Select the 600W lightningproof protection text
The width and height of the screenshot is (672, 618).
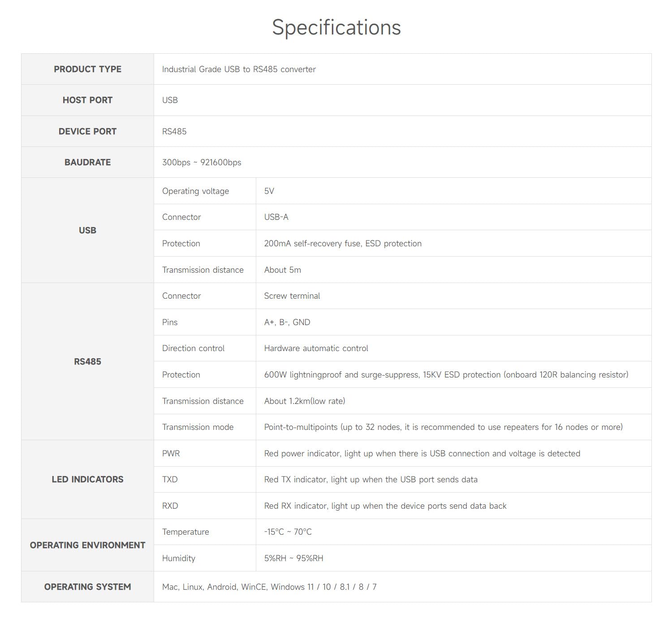[446, 374]
